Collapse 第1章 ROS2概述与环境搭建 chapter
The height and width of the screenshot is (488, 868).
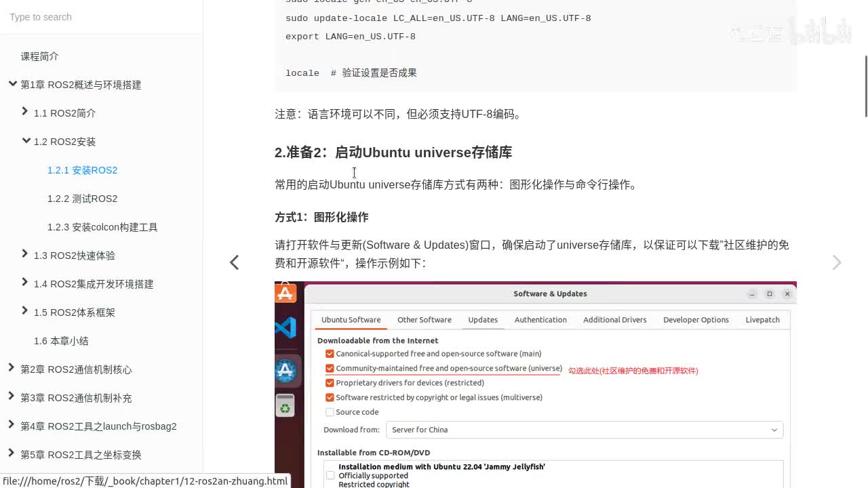pos(12,84)
